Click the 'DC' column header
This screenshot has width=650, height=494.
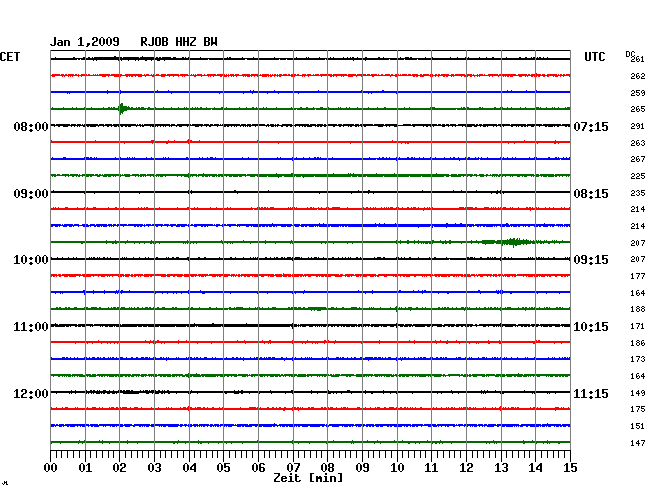630,54
